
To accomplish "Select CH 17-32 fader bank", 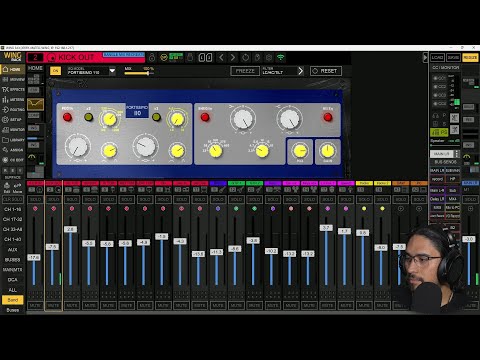I will click(13, 219).
